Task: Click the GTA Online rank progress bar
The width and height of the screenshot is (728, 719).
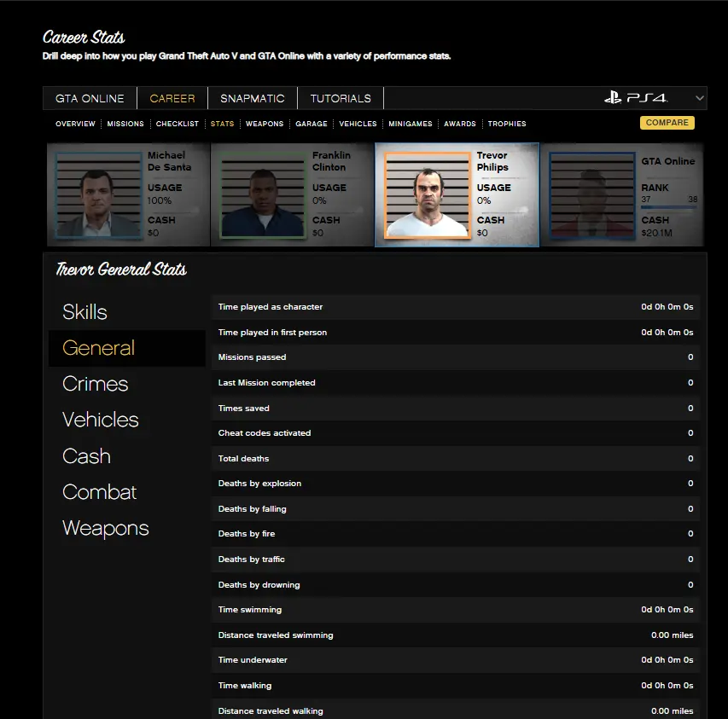Action: pyautogui.click(x=669, y=206)
